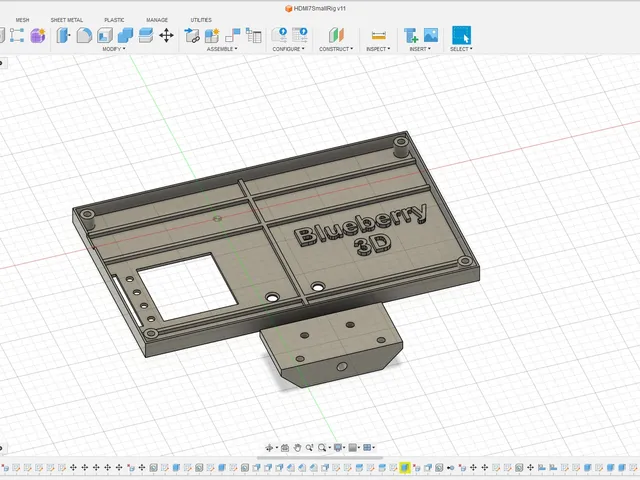This screenshot has width=640, height=480.
Task: Click the Blueberry 3D embossed text
Action: tap(361, 229)
